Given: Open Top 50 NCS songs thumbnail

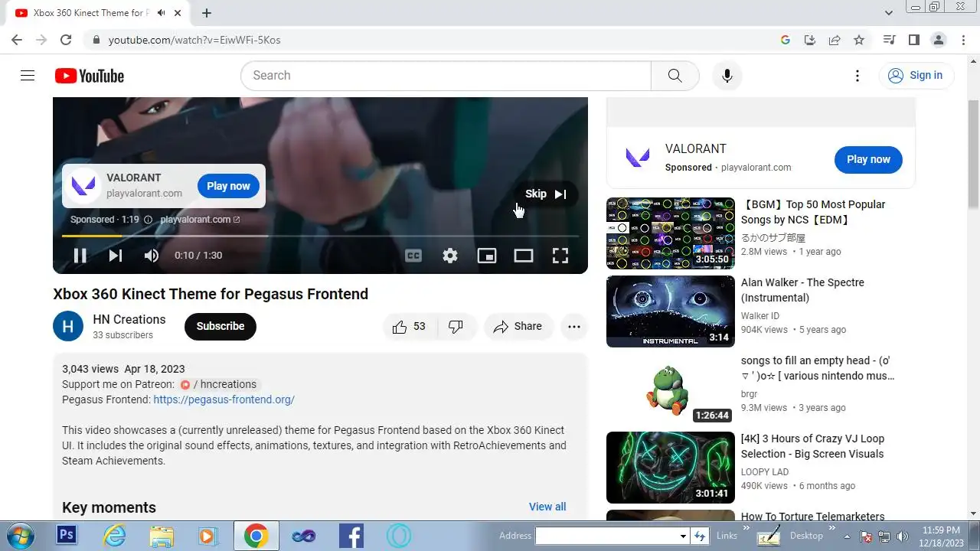Looking at the screenshot, I should click(x=671, y=233).
